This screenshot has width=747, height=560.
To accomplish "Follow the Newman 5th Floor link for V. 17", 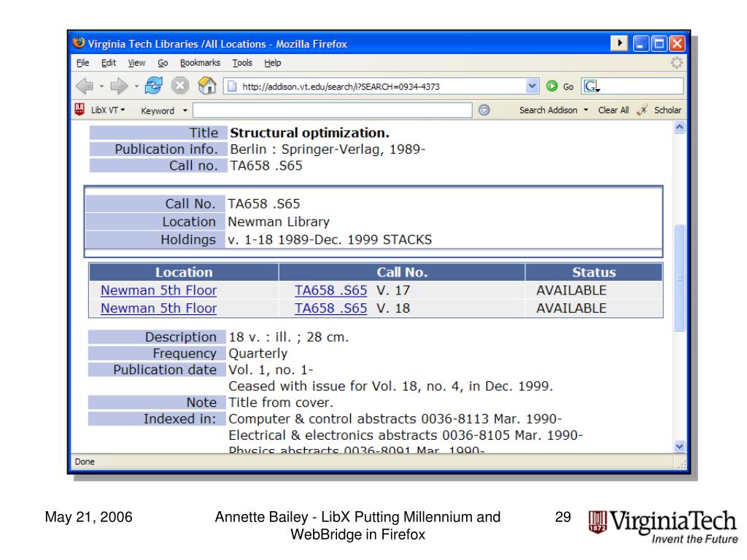I will pos(158,290).
